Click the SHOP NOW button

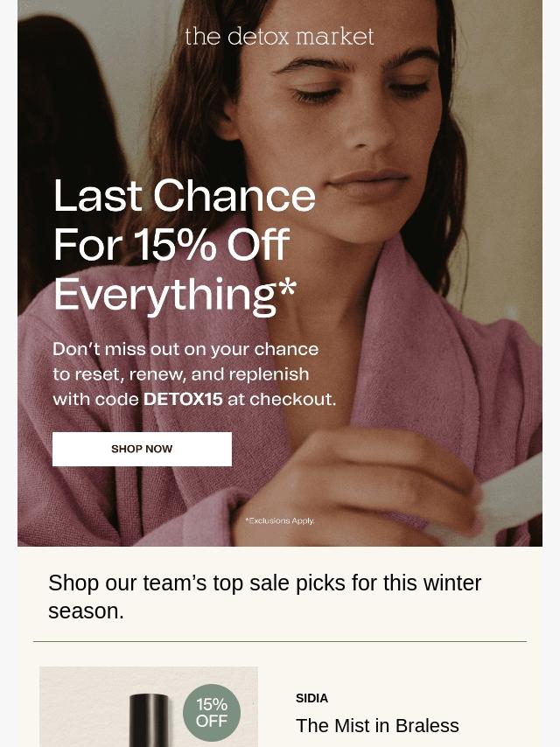[x=142, y=449]
